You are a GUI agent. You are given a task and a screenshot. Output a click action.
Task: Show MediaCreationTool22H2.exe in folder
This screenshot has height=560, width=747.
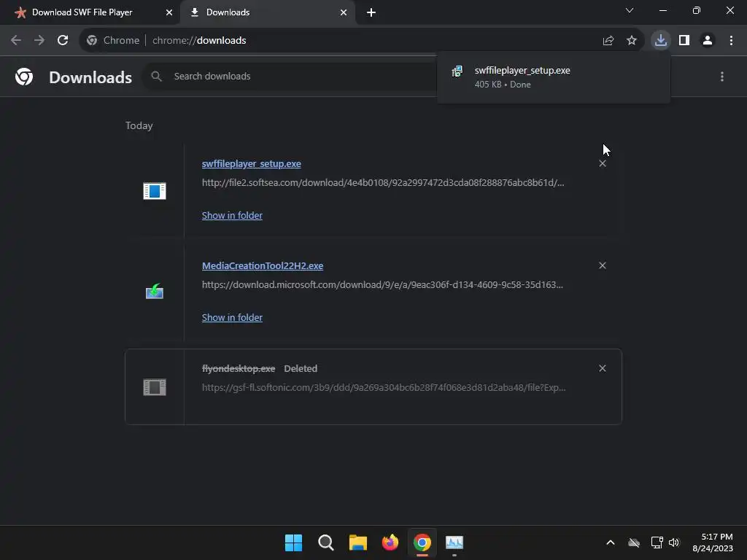[232, 317]
